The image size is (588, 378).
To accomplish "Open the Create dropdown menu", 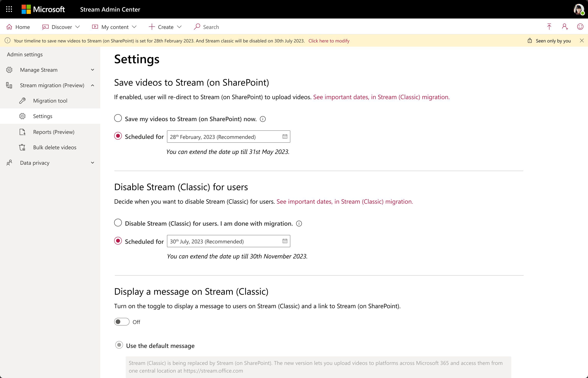I will (165, 27).
